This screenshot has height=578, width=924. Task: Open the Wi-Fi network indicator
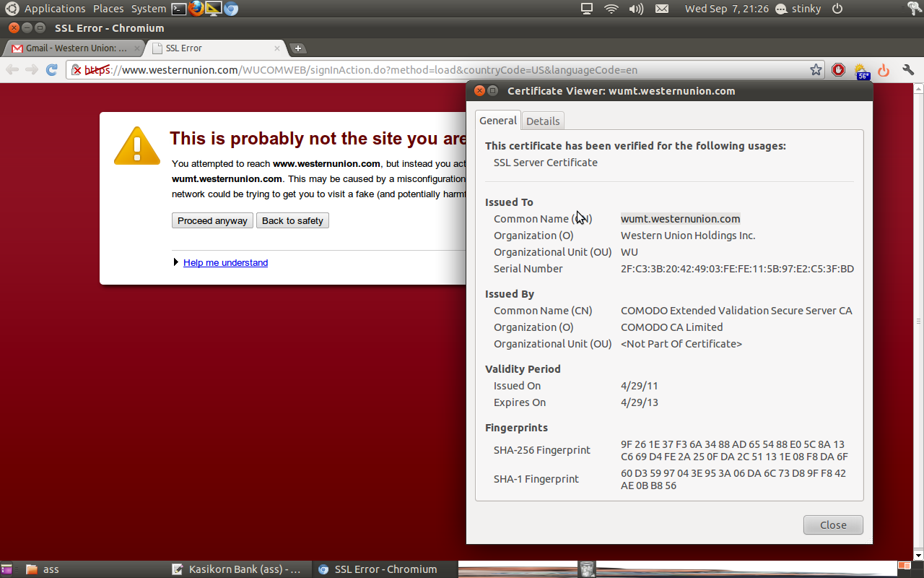coord(611,9)
